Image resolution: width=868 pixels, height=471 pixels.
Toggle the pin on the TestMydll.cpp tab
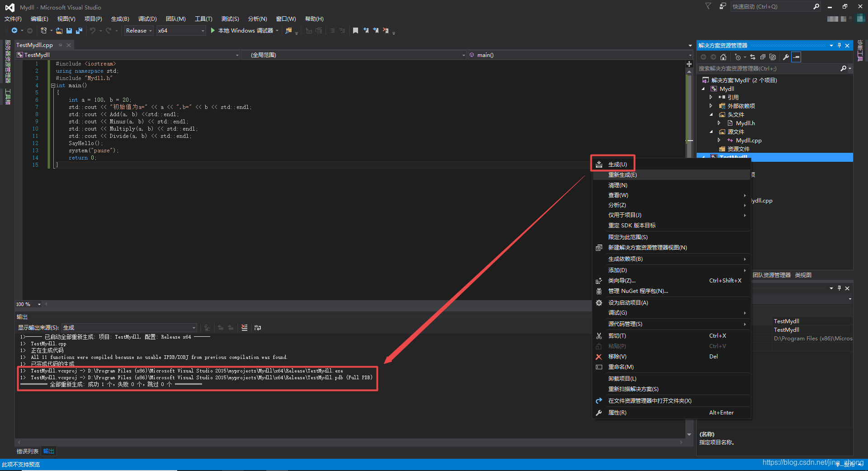pos(60,45)
